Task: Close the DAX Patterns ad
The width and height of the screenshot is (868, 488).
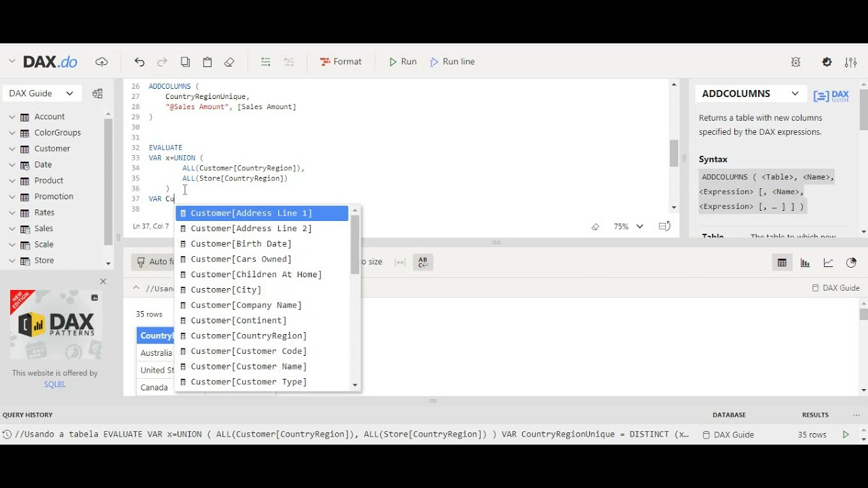Action: point(103,281)
